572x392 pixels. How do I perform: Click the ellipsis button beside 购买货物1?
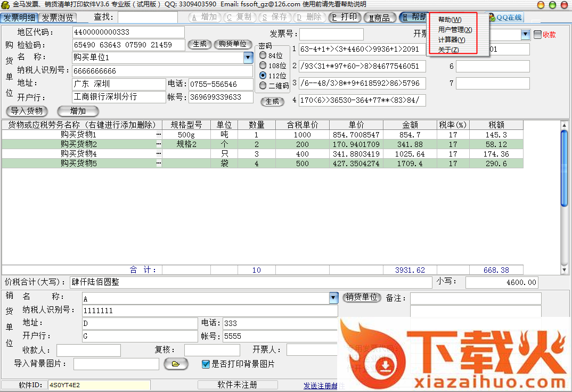(x=158, y=135)
